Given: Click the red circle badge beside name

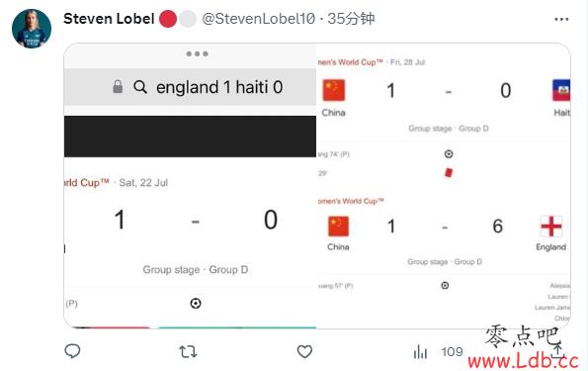Looking at the screenshot, I should pos(168,19).
